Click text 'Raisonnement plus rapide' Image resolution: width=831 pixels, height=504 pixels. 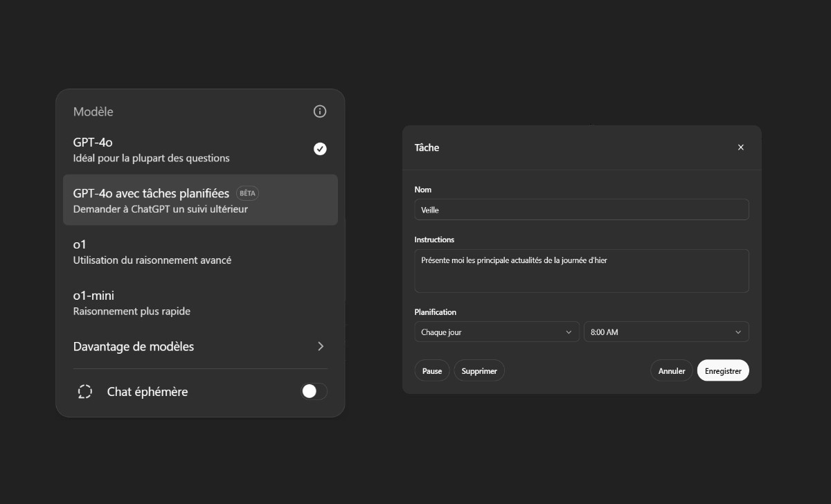point(132,312)
